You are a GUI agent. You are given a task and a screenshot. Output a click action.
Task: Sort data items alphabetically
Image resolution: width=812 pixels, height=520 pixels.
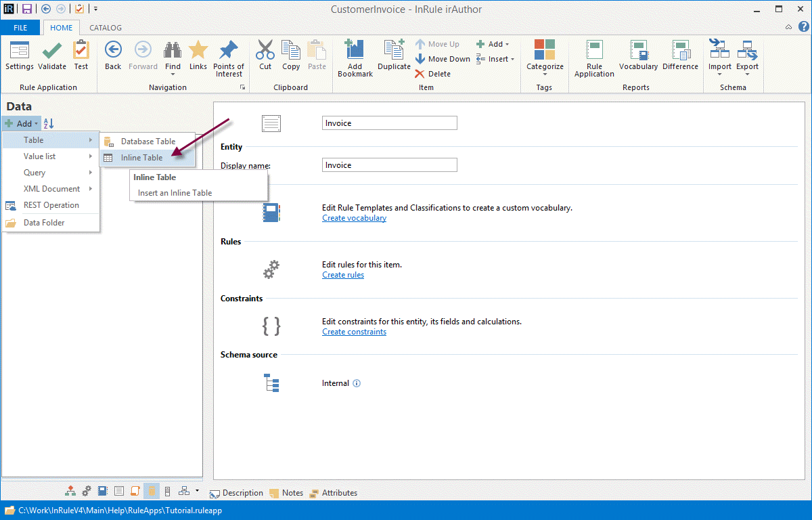[49, 123]
